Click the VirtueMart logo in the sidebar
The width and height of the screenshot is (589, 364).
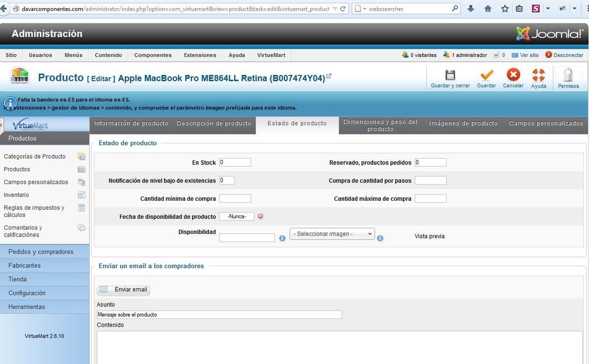point(31,125)
